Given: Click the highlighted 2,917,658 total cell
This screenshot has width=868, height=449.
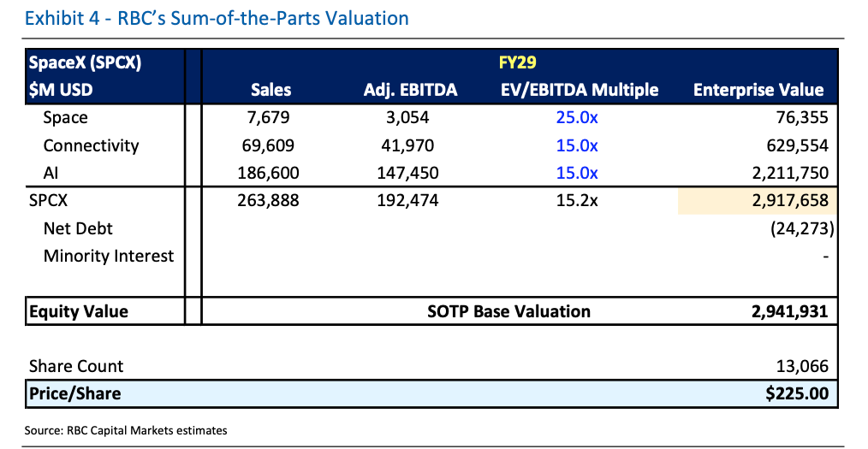Looking at the screenshot, I should (x=758, y=200).
